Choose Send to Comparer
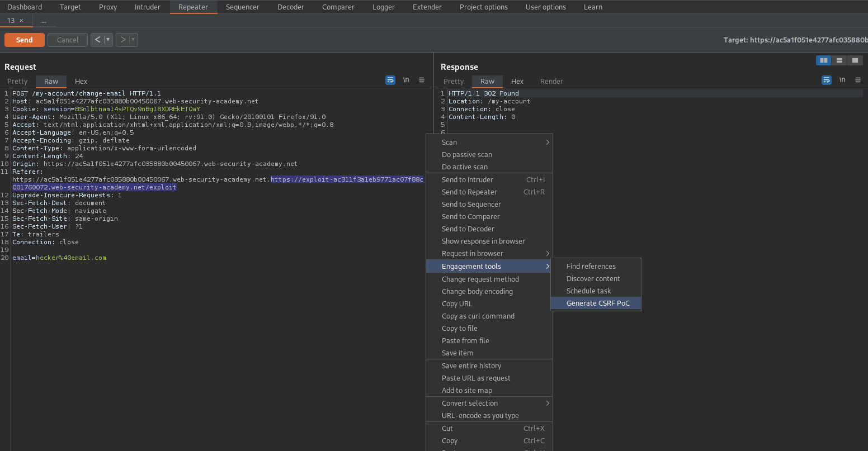Viewport: 868px width, 451px height. click(489, 217)
